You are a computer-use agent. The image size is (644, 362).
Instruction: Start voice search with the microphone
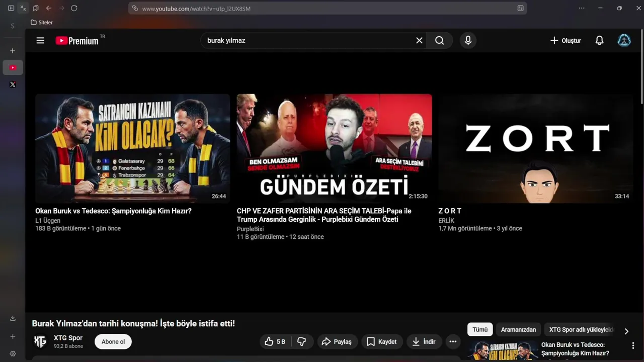point(468,41)
